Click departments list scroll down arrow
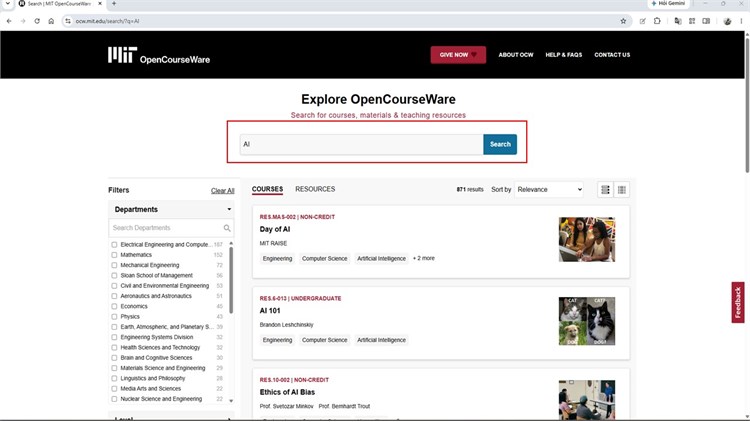This screenshot has width=750, height=422. [x=231, y=401]
